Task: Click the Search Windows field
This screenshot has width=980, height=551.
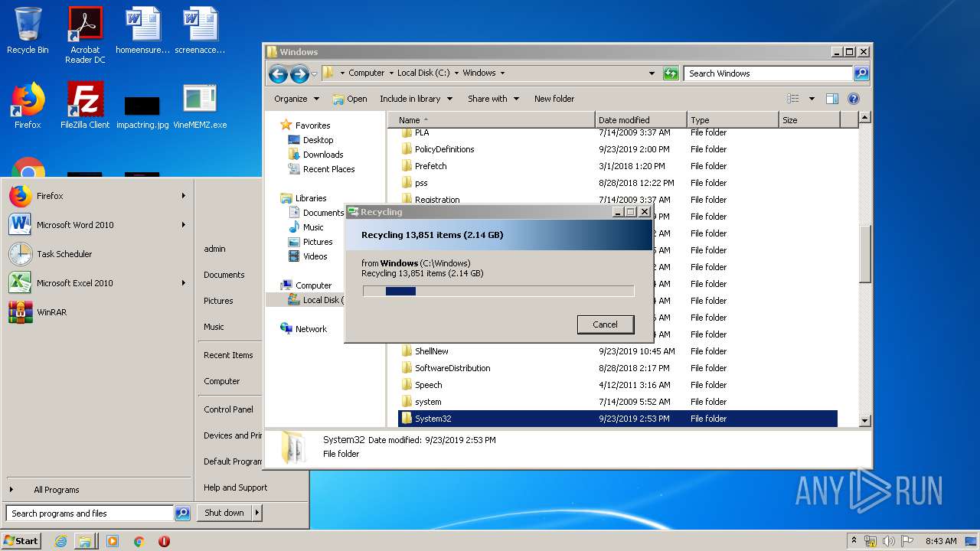Action: point(768,73)
